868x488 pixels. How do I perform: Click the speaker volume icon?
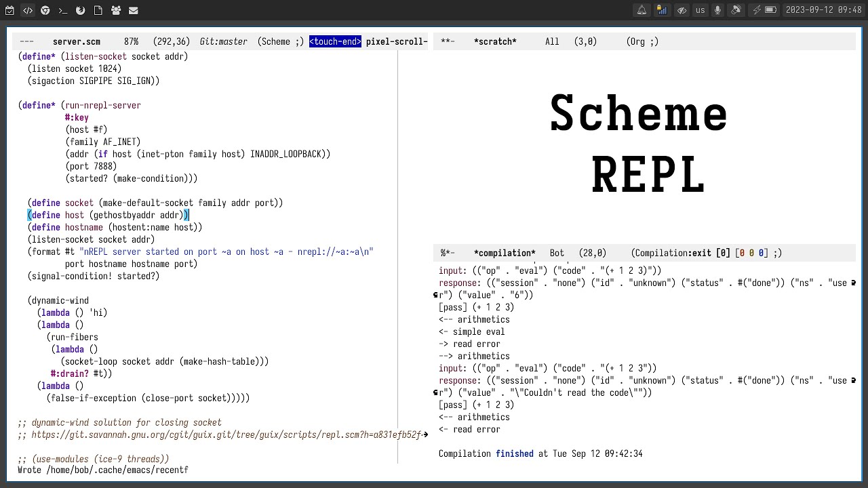[x=736, y=10]
